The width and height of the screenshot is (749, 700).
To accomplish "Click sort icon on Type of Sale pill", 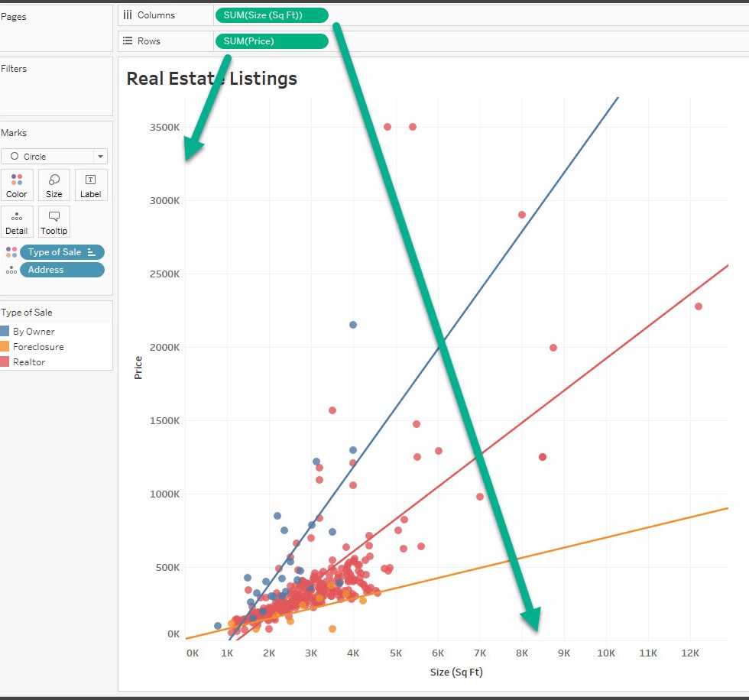I will 92,252.
